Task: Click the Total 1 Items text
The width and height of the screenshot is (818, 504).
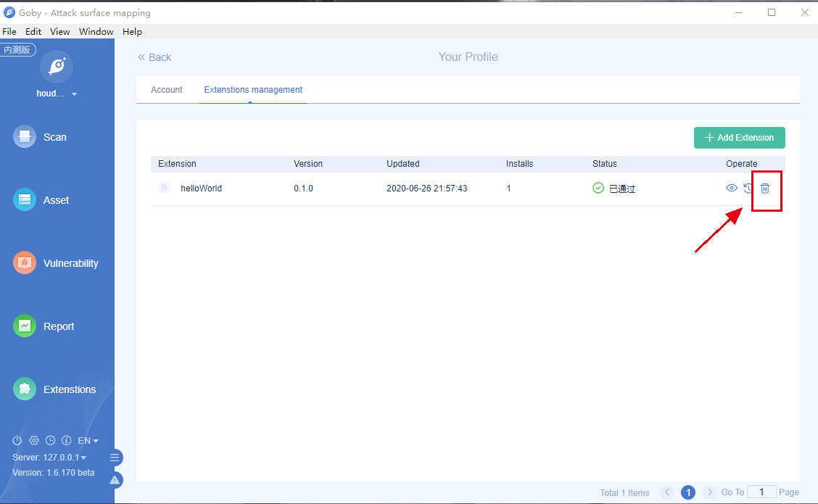Action: 624,492
